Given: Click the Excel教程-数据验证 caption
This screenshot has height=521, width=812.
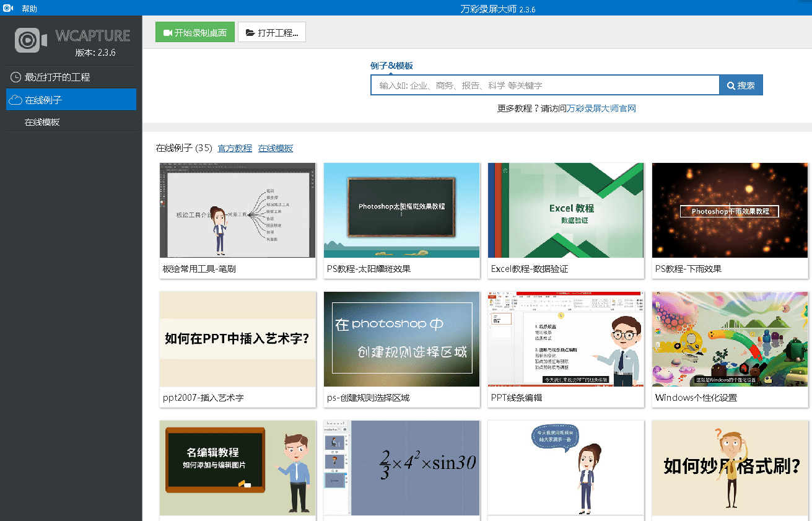Looking at the screenshot, I should tap(530, 269).
